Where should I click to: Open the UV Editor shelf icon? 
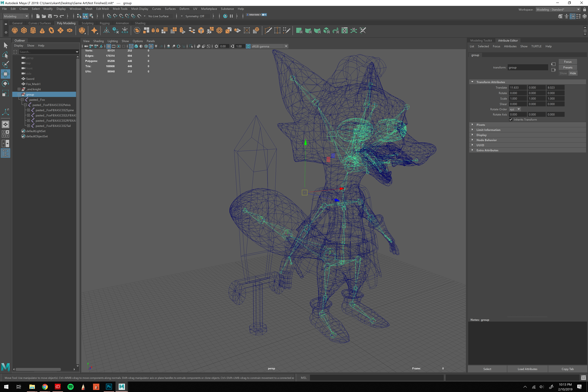click(345, 30)
